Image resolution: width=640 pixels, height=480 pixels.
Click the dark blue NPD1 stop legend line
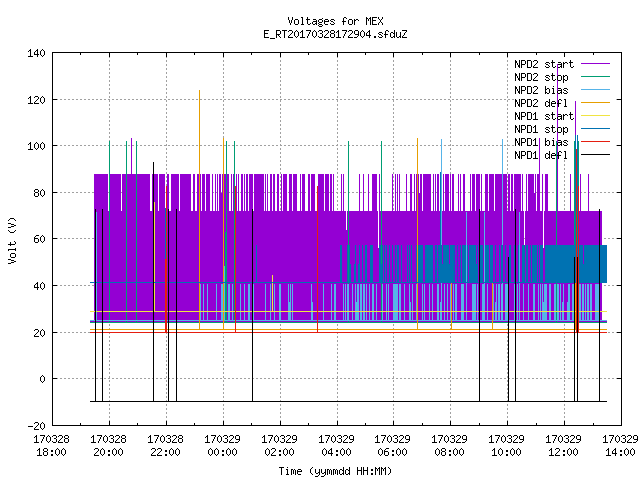pyautogui.click(x=596, y=129)
